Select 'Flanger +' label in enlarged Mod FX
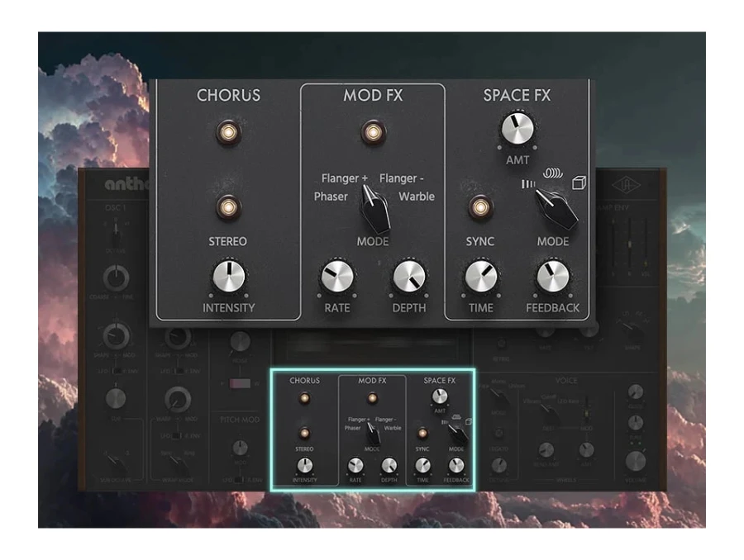The image size is (744, 560). [345, 178]
